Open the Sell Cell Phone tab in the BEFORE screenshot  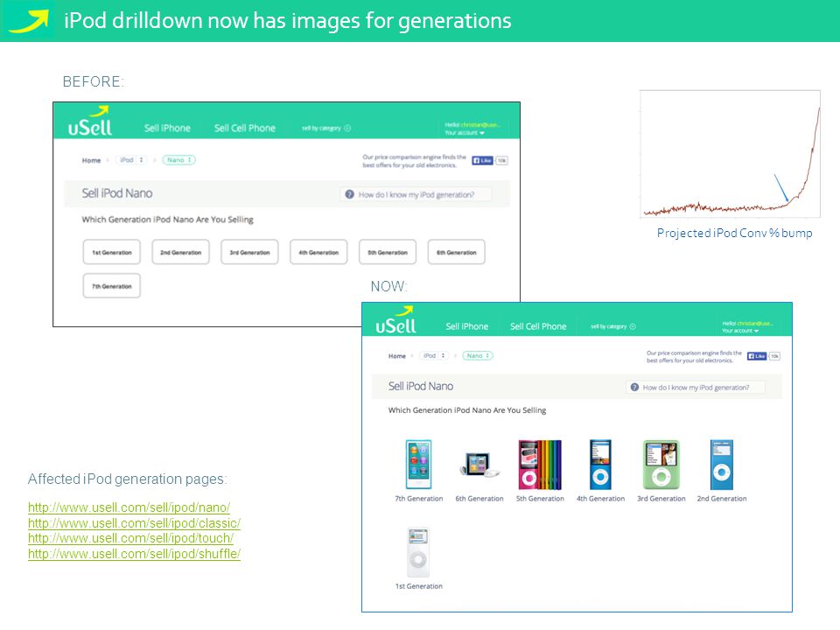tap(245, 128)
